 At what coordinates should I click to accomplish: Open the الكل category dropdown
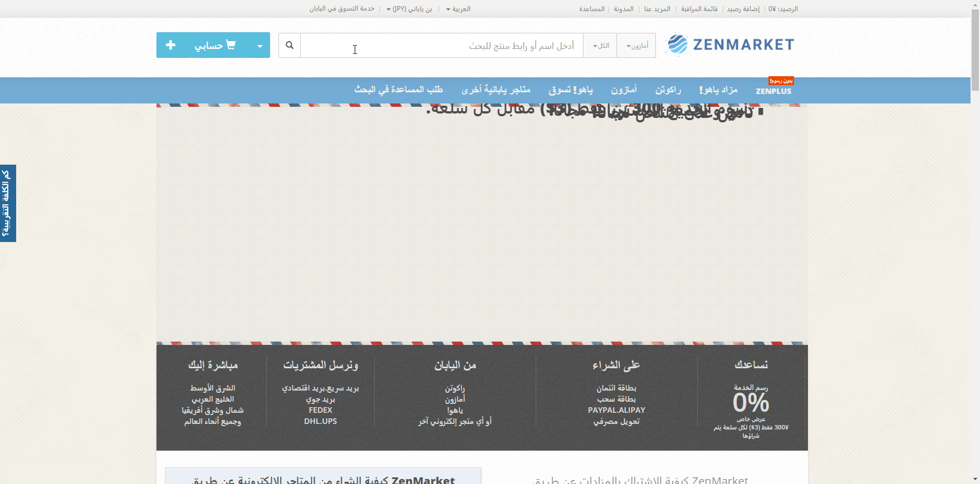[600, 46]
